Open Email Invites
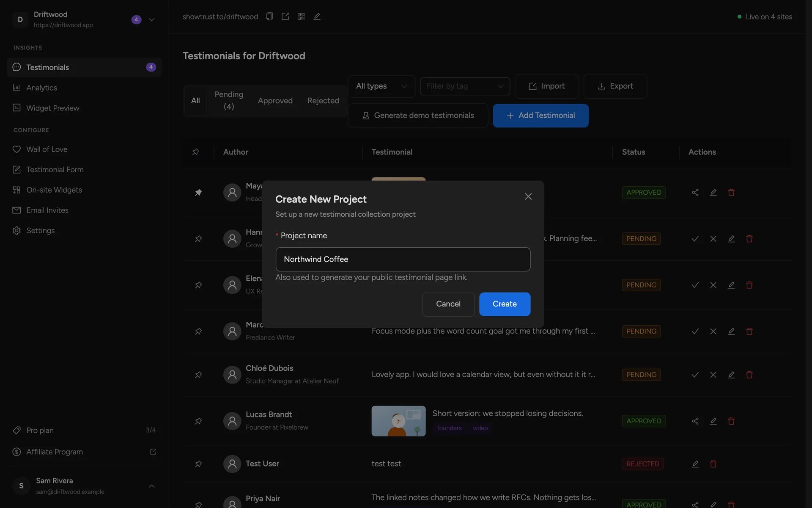Screen dimensions: 812x508 (84, 210)
